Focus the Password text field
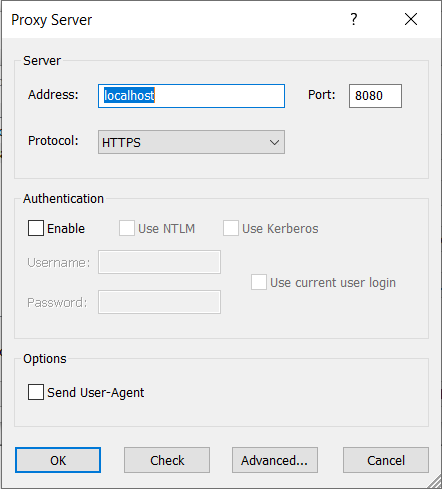Viewport: 442px width, 489px height. click(159, 302)
